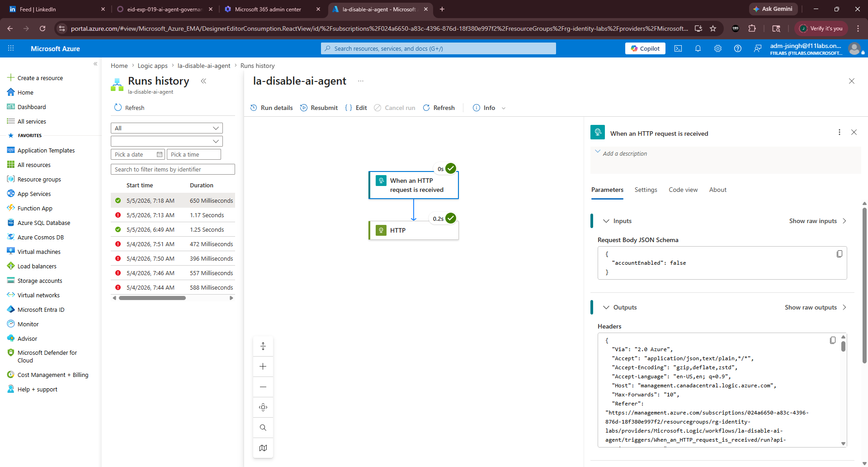Image resolution: width=868 pixels, height=467 pixels.
Task: Select the 5/4/2026, 7:51 AM run
Action: click(x=173, y=244)
